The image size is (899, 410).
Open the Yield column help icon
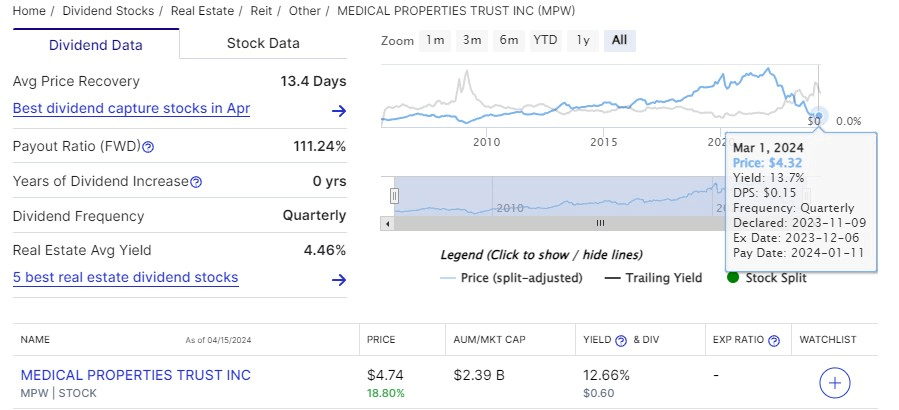click(621, 341)
